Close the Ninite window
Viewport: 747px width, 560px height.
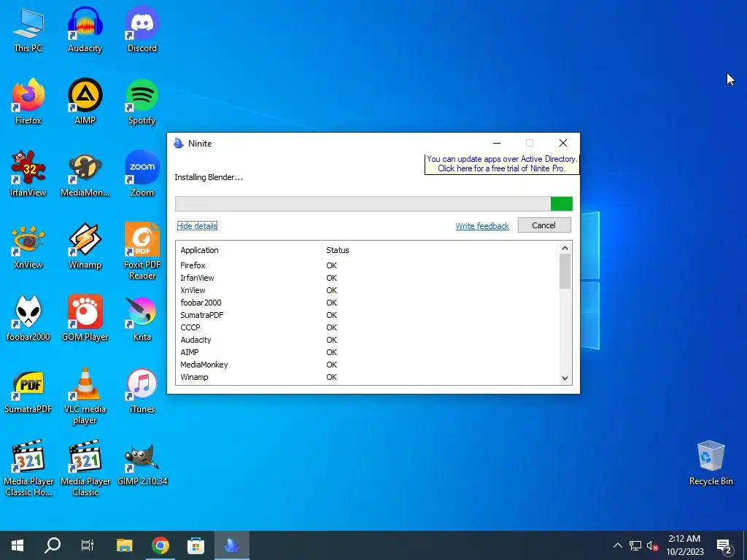(563, 143)
